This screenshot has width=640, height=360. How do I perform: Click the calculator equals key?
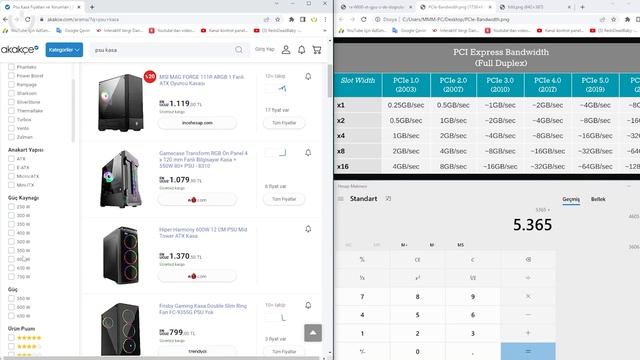[x=528, y=351]
